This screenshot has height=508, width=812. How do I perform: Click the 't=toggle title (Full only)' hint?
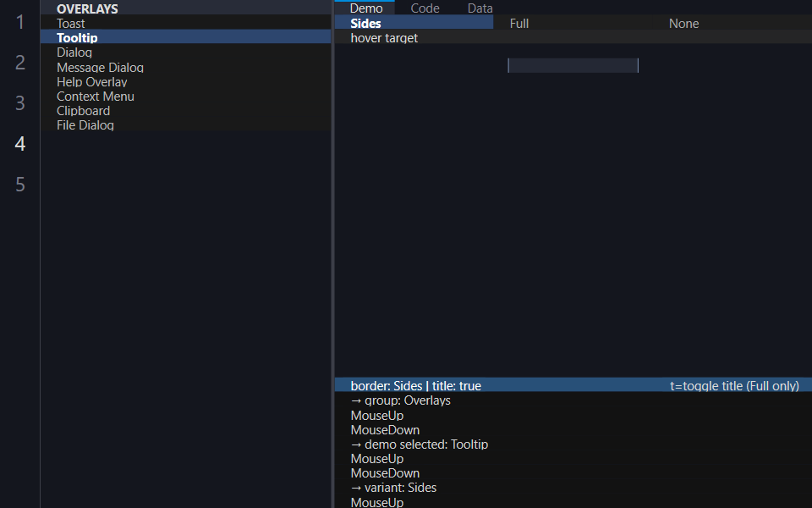tap(734, 385)
